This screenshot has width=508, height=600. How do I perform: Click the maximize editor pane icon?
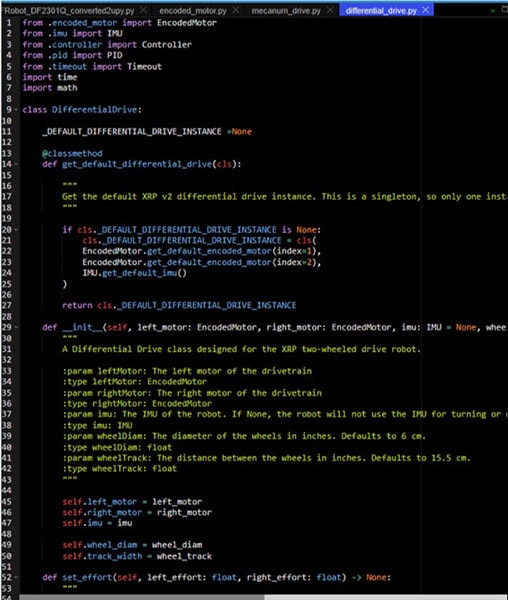[x=505, y=10]
